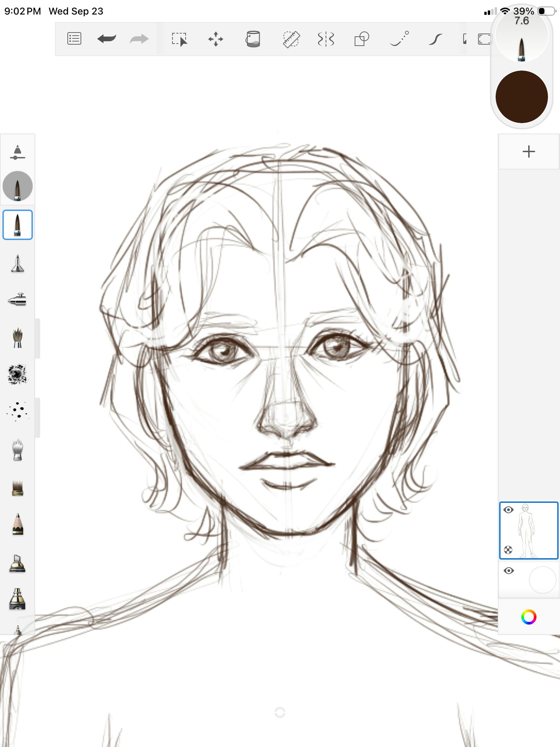Open the brush properties sliders icon
The image size is (560, 747).
(18, 152)
